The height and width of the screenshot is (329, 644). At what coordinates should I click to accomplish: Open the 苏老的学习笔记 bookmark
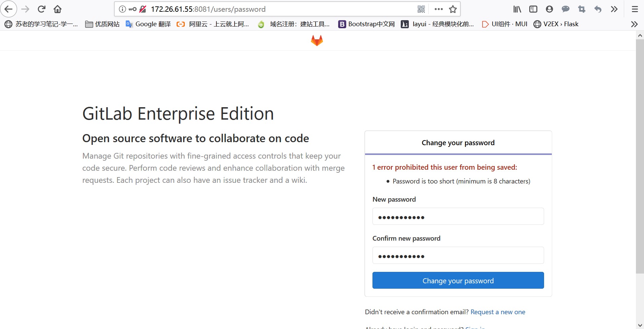coord(41,24)
